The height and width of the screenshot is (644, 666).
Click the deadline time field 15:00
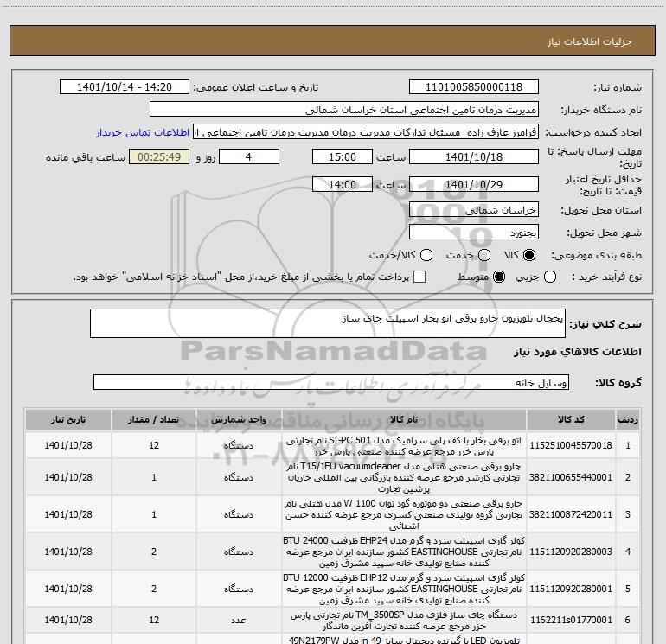coord(343,157)
